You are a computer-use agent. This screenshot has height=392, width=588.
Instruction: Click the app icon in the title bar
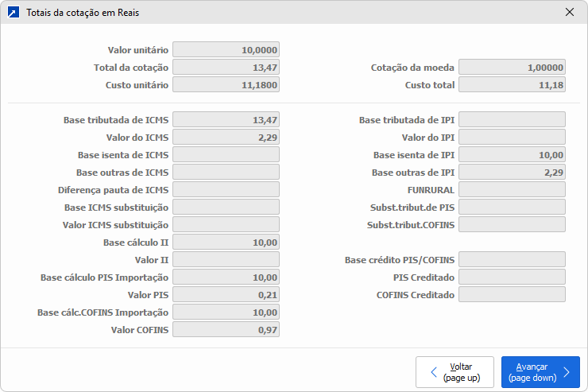(14, 13)
